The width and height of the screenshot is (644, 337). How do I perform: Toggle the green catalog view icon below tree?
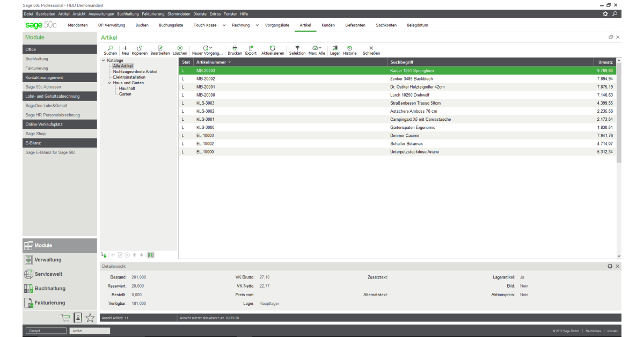click(x=151, y=255)
